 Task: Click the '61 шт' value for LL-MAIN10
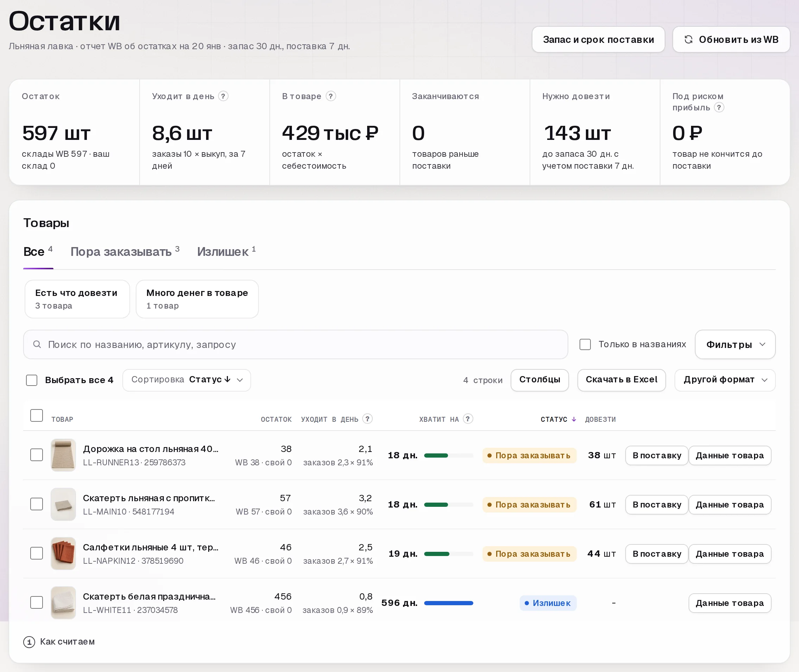[602, 505]
